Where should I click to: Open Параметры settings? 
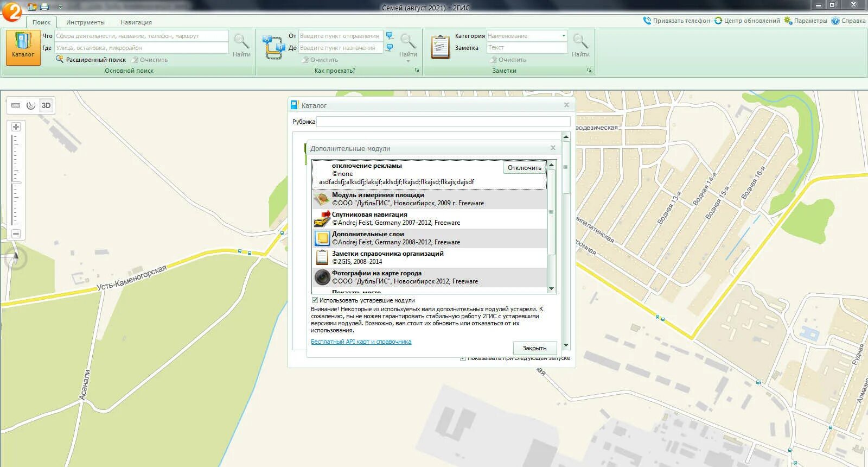[806, 21]
